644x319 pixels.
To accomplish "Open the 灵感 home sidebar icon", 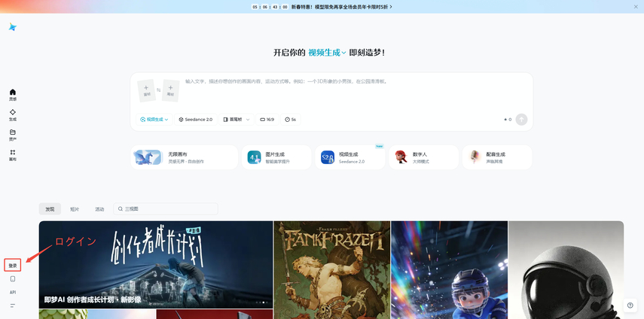I will pos(13,95).
